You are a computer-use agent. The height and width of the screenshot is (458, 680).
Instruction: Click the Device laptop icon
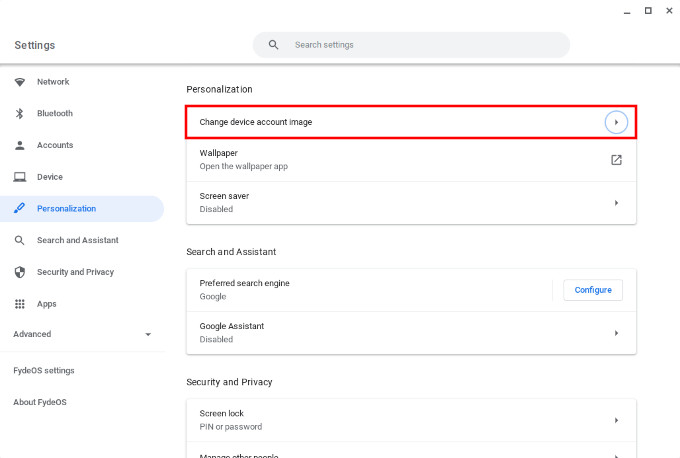[x=20, y=177]
